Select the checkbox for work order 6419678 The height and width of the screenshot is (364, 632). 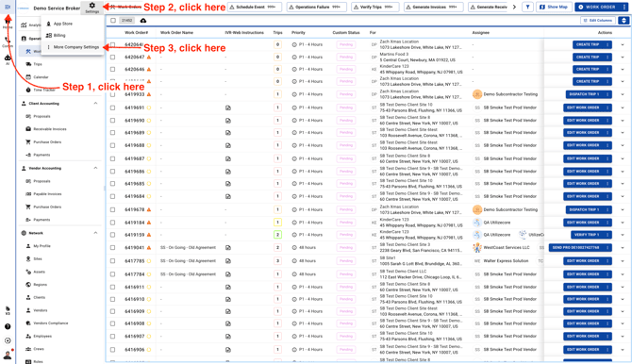(x=113, y=210)
